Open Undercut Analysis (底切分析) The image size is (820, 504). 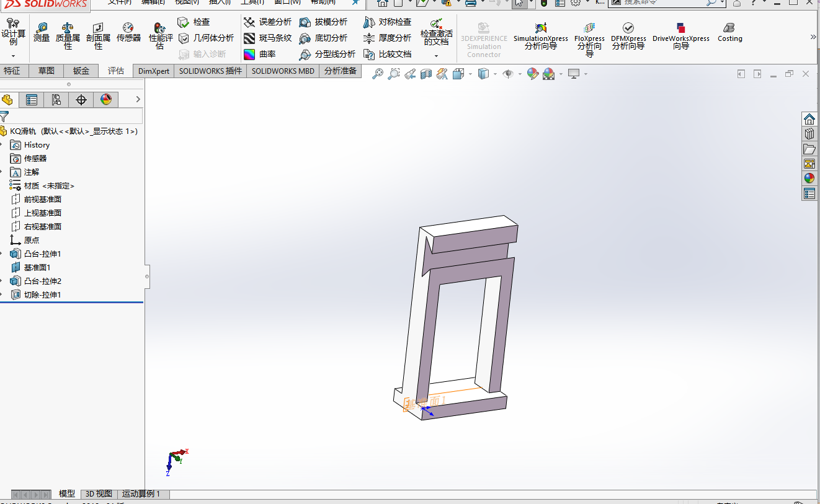click(323, 38)
